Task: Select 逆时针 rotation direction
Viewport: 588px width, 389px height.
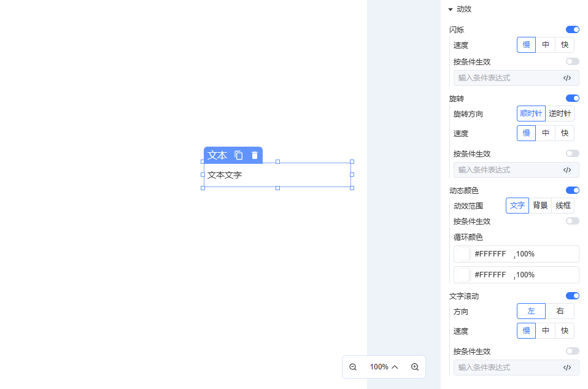Action: [560, 114]
